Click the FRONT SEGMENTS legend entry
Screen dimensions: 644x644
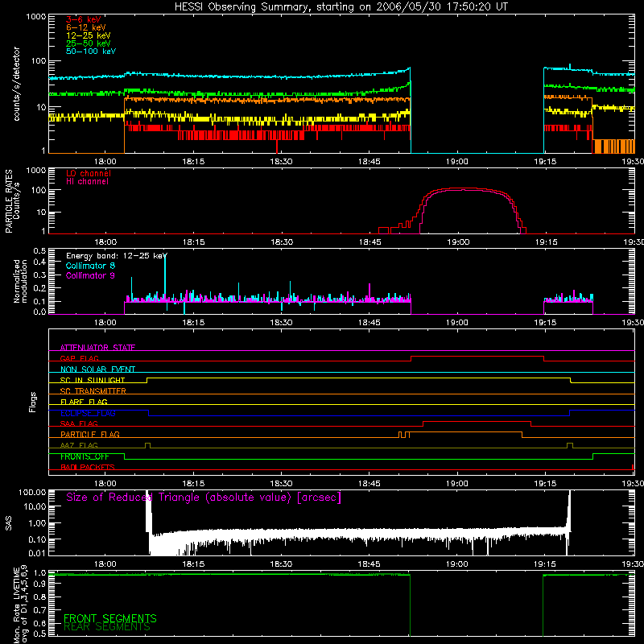click(x=110, y=618)
